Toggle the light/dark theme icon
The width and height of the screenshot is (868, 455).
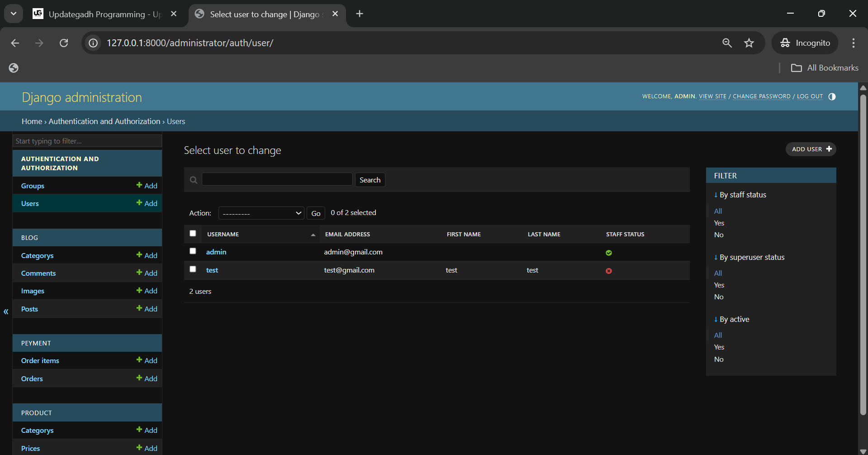[x=832, y=96]
